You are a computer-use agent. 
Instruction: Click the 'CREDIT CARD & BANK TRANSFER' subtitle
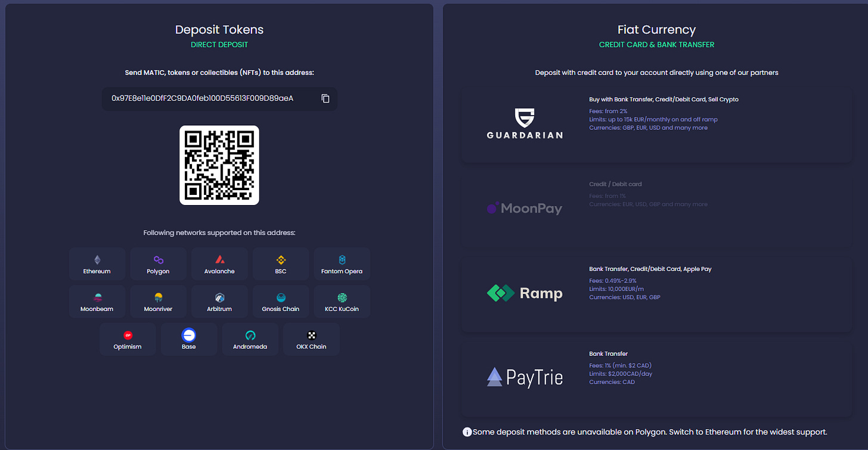coord(656,45)
